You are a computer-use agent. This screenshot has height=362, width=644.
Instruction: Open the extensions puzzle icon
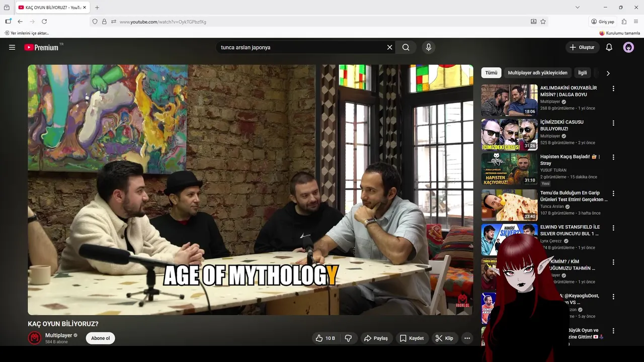[x=624, y=22]
